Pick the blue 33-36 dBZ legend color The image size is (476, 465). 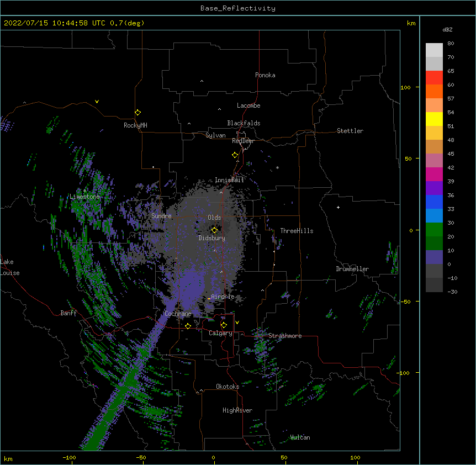coord(434,202)
